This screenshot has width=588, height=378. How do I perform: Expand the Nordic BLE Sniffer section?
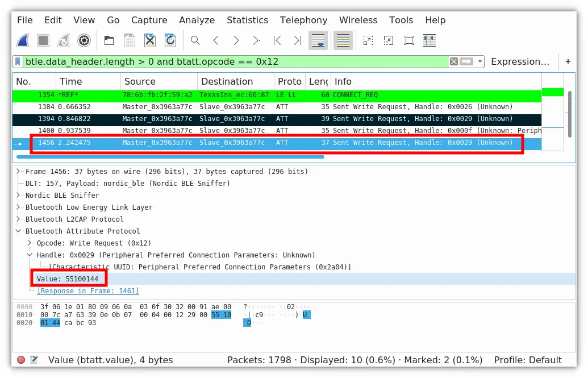(x=18, y=195)
